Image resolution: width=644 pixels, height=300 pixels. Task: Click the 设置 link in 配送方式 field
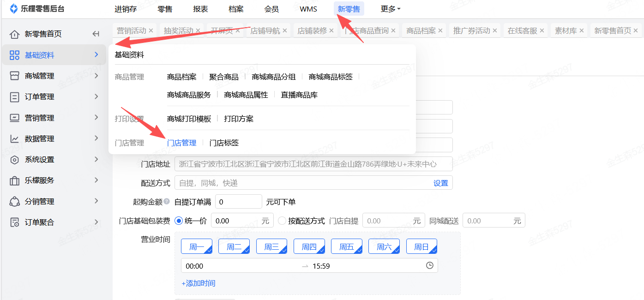coord(441,183)
